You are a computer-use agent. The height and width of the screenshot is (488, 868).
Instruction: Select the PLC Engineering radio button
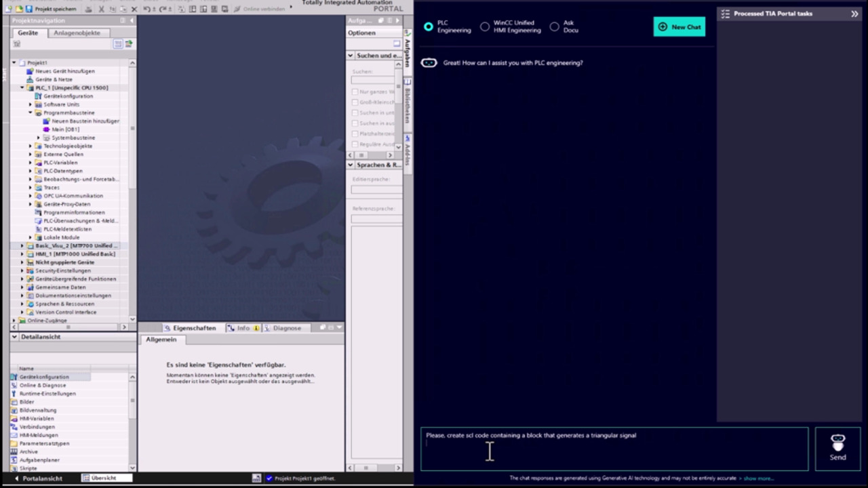coord(429,26)
